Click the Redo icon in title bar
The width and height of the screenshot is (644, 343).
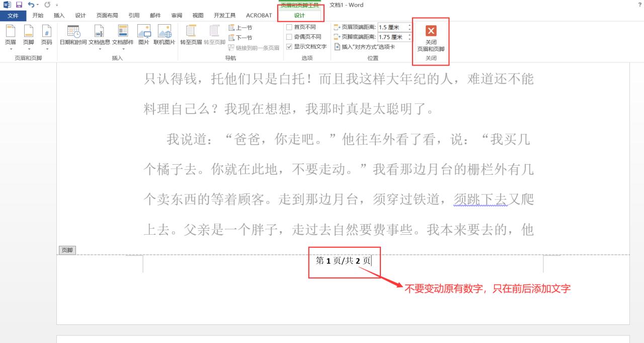[47, 5]
